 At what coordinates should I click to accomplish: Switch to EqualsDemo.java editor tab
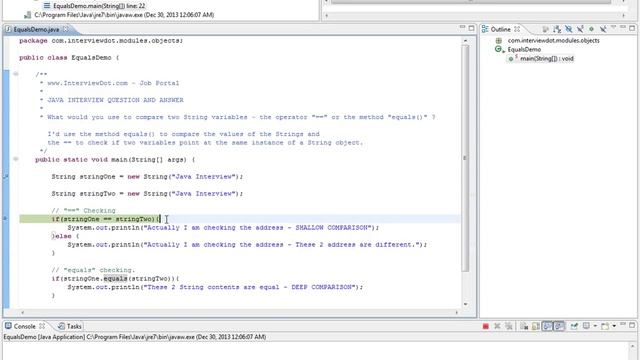click(x=36, y=29)
